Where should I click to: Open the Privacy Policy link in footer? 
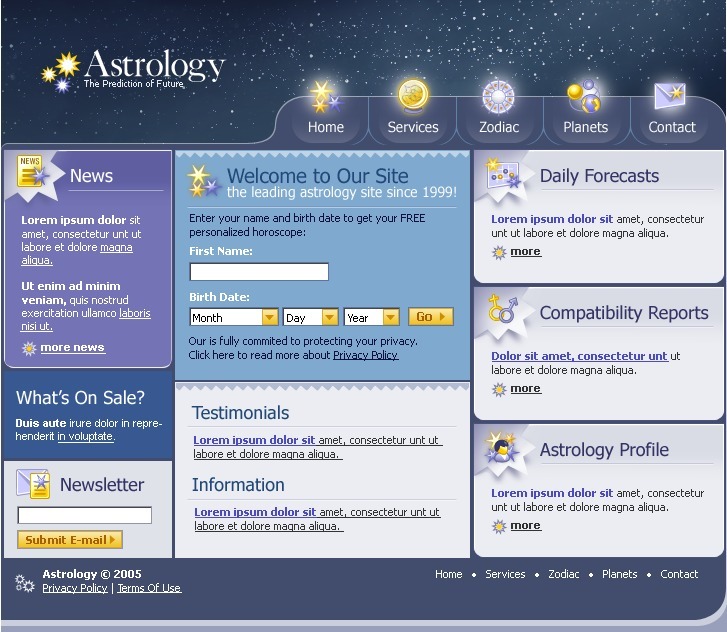pyautogui.click(x=74, y=588)
